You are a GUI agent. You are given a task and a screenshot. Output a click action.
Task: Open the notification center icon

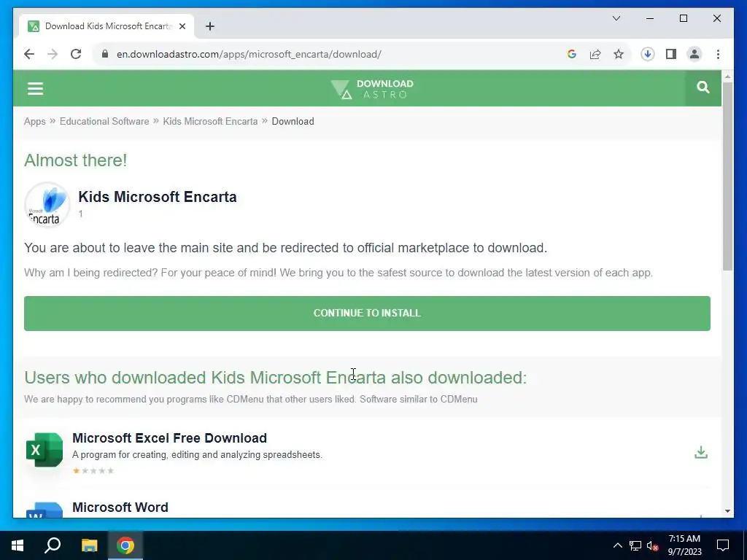click(x=723, y=545)
